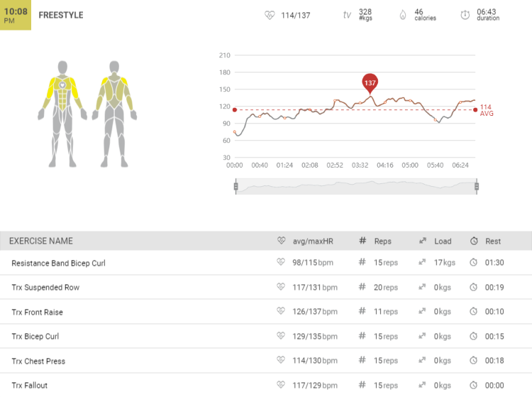Image resolution: width=532 pixels, height=397 pixels.
Task: Click the EXERCISE NAME column header
Action: click(x=41, y=241)
